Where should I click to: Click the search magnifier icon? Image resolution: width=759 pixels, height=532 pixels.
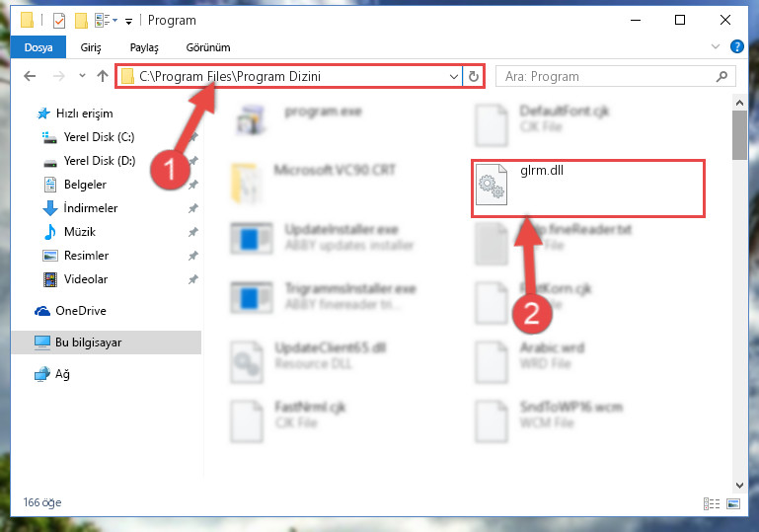721,76
